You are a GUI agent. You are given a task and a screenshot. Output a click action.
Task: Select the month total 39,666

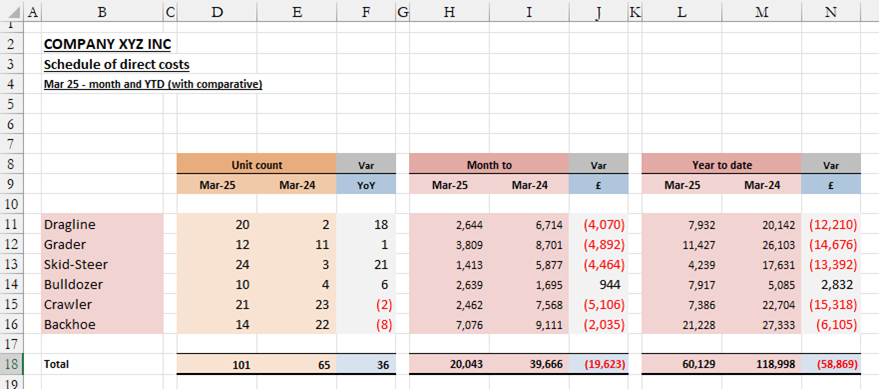(529, 364)
